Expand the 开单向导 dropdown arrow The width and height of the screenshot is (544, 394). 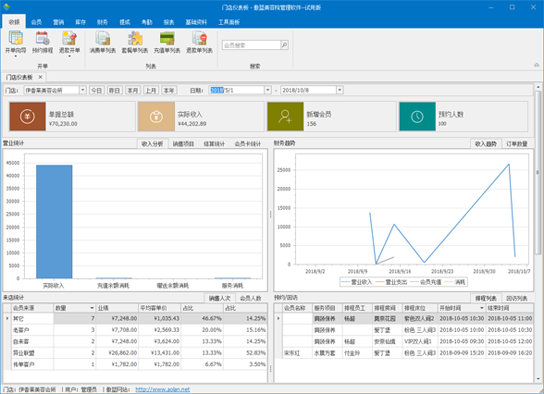click(x=16, y=56)
